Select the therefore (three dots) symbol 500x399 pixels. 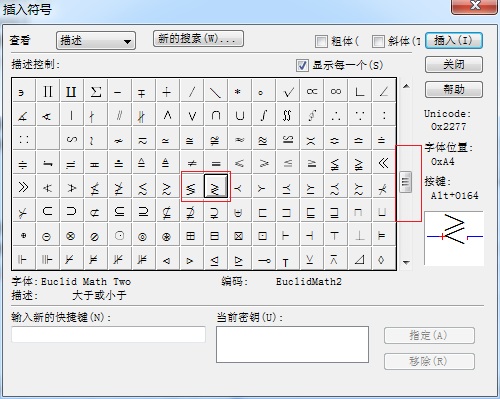click(x=336, y=115)
